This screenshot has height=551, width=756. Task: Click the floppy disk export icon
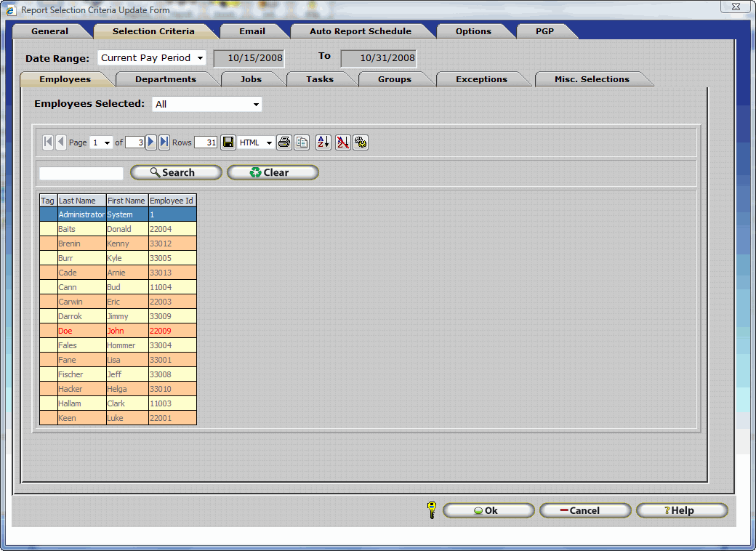(x=228, y=142)
